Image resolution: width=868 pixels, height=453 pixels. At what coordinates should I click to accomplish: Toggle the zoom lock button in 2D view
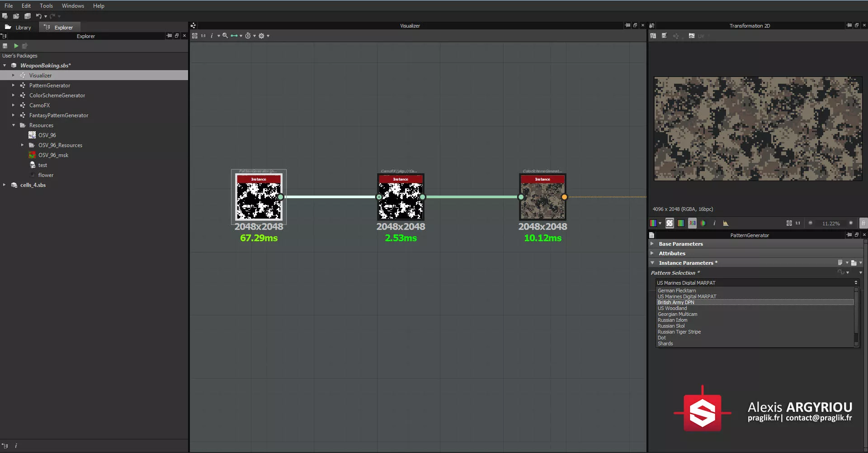[x=863, y=223]
